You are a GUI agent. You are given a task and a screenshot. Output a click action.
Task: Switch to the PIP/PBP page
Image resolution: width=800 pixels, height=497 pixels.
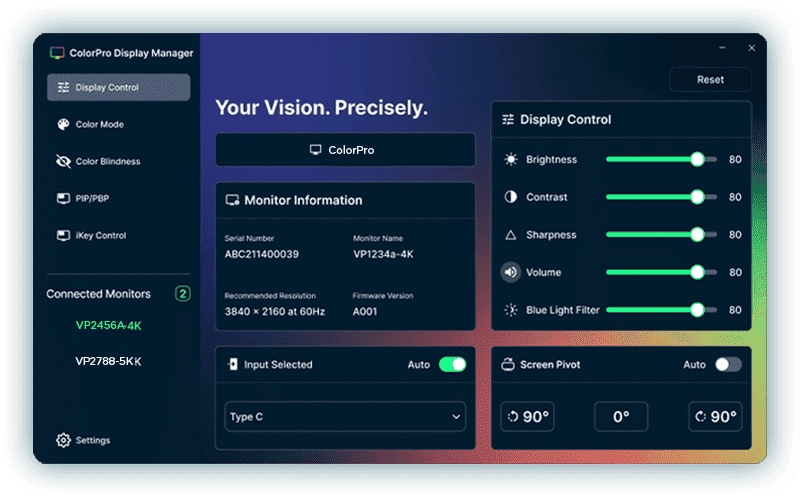tap(91, 199)
